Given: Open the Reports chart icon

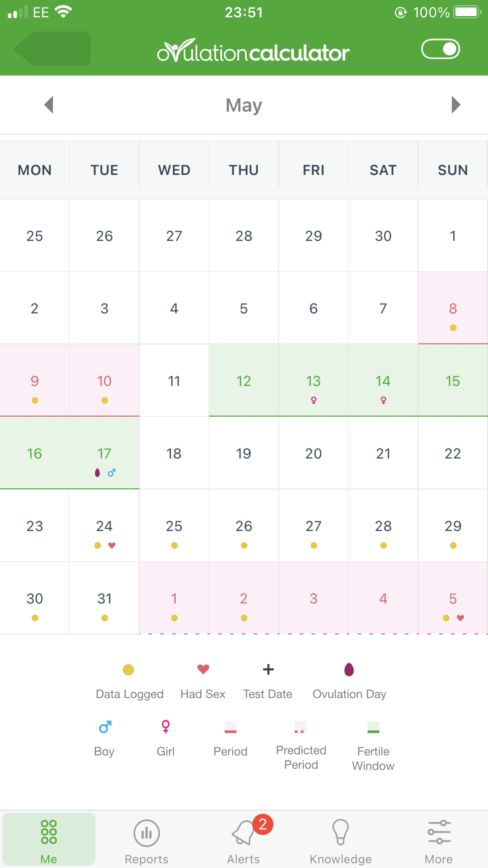Looking at the screenshot, I should [x=147, y=833].
